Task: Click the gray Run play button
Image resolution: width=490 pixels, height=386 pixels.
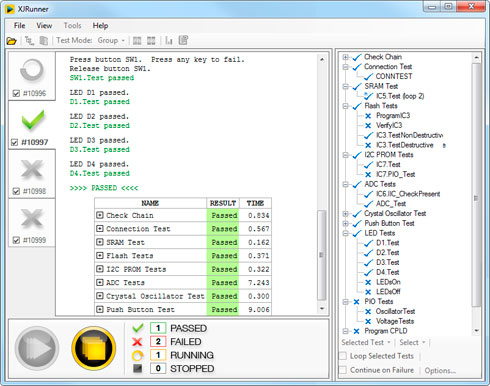Action: click(x=37, y=348)
